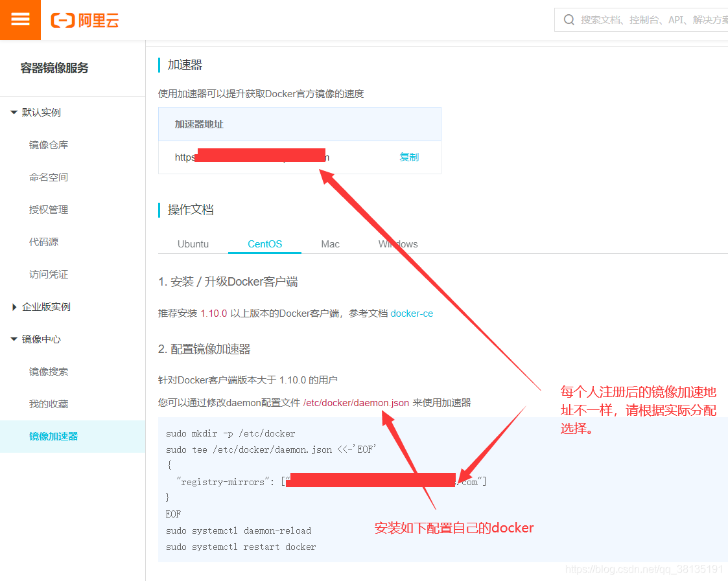Screen dimensions: 728x581
Task: Go to 镜像搜索 in the sidebar
Action: pyautogui.click(x=47, y=371)
